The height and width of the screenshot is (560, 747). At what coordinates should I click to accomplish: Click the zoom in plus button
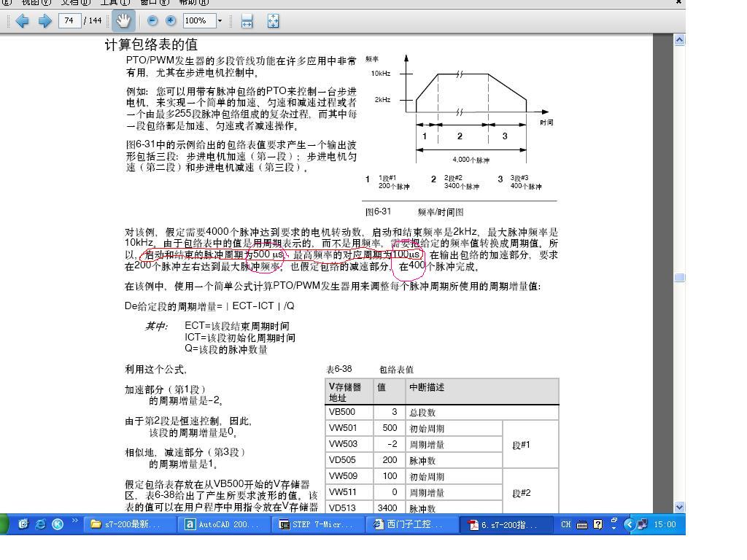pyautogui.click(x=171, y=21)
